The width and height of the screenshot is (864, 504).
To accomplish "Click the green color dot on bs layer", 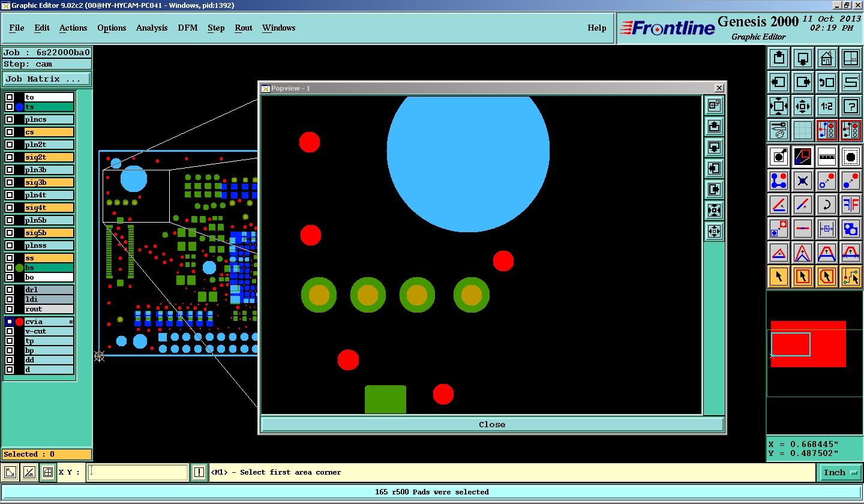I will tap(19, 268).
